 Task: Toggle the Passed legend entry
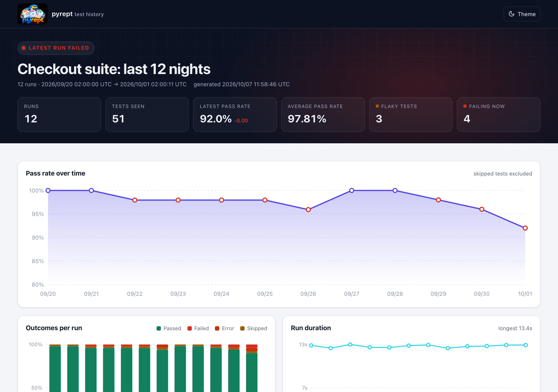click(x=169, y=328)
